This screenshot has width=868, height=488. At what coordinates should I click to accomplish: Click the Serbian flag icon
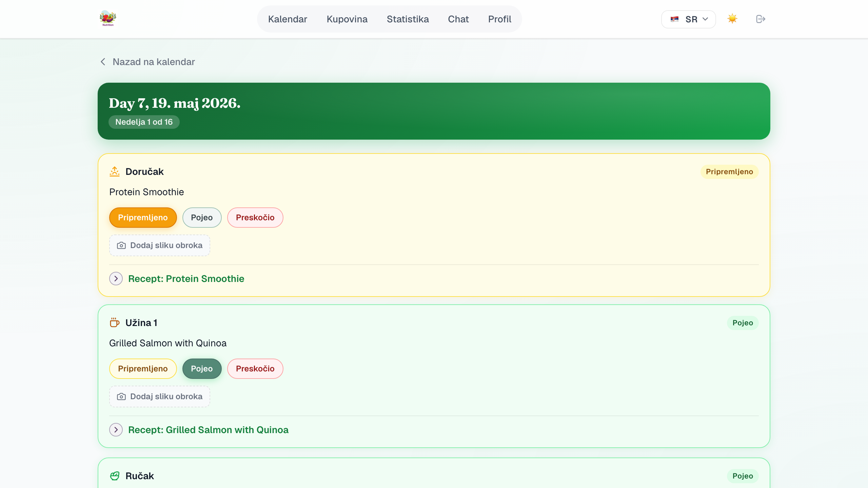pos(674,19)
